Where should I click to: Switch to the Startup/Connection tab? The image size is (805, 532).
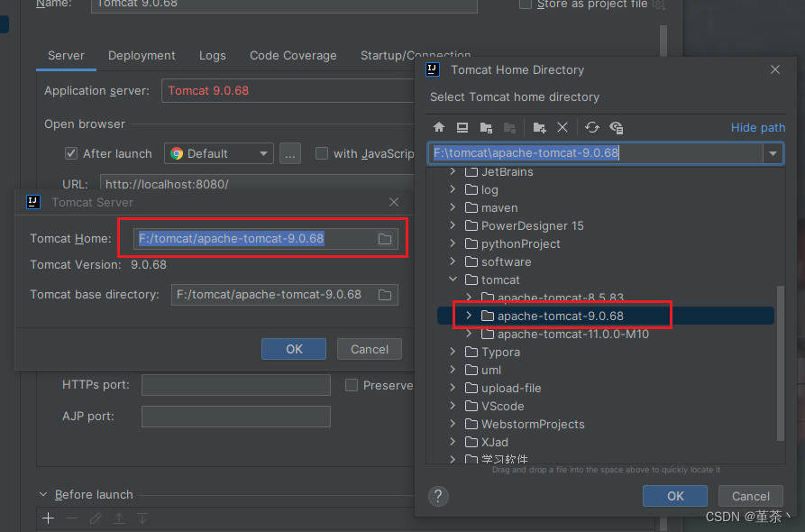pos(416,56)
